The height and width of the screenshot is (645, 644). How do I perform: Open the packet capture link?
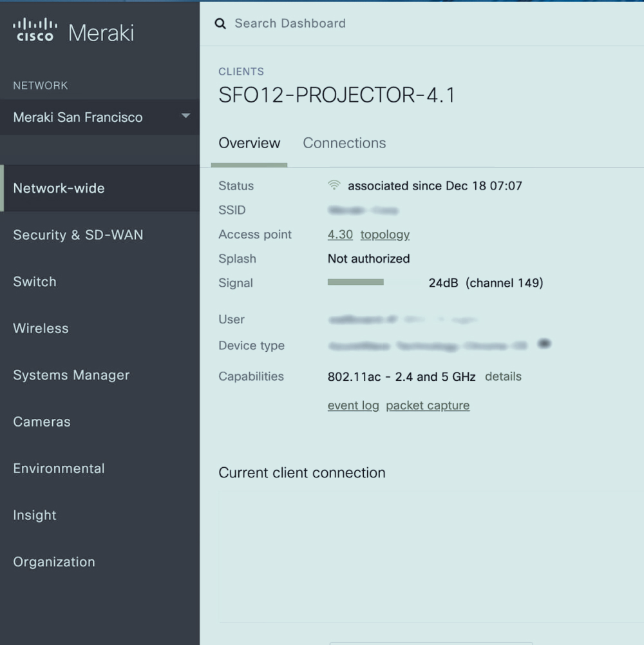click(x=428, y=405)
